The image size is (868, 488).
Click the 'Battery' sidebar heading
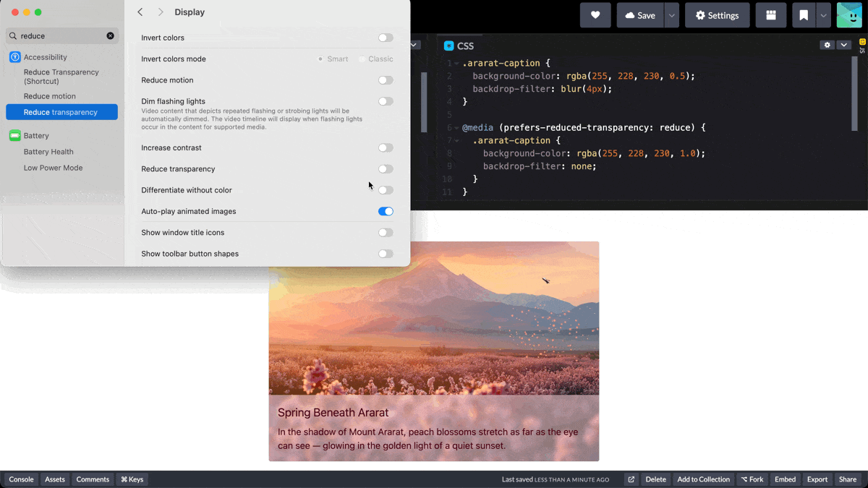pos(36,135)
